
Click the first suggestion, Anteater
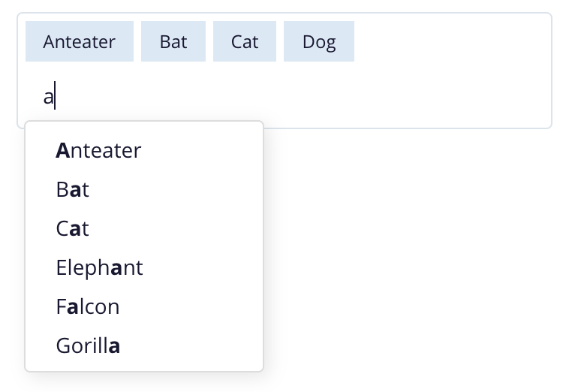98,151
